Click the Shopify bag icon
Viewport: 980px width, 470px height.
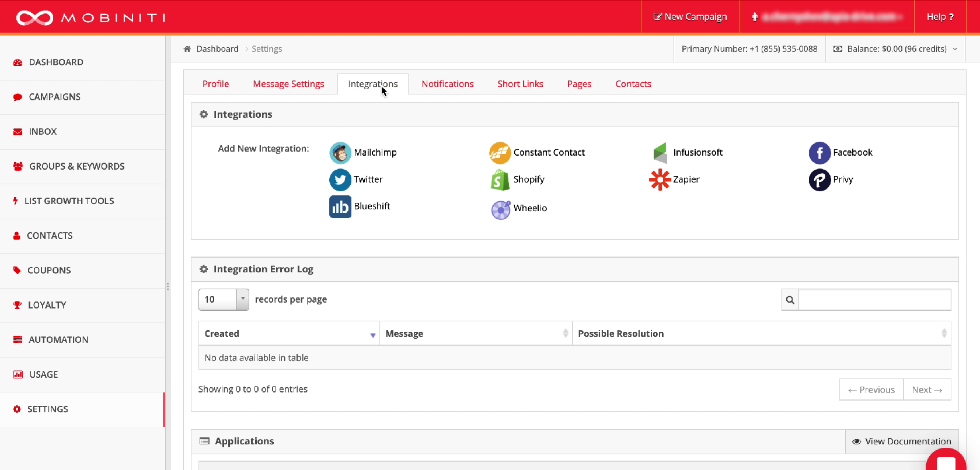pyautogui.click(x=500, y=180)
